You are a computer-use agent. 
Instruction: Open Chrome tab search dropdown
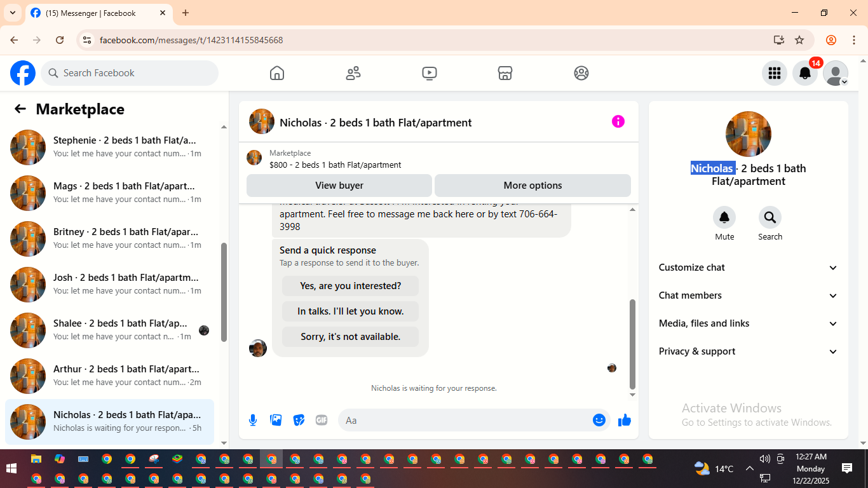[x=13, y=13]
